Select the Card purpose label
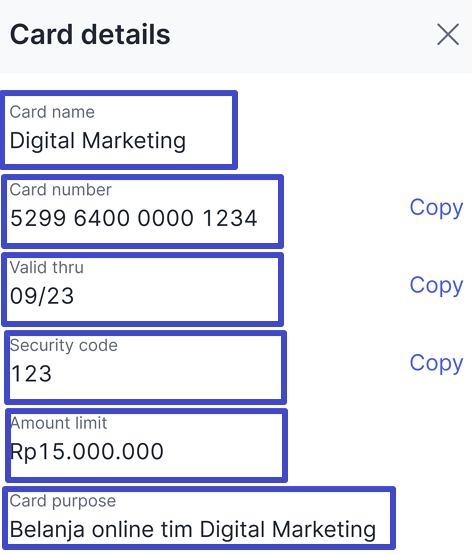The height and width of the screenshot is (555, 472). coord(63,501)
